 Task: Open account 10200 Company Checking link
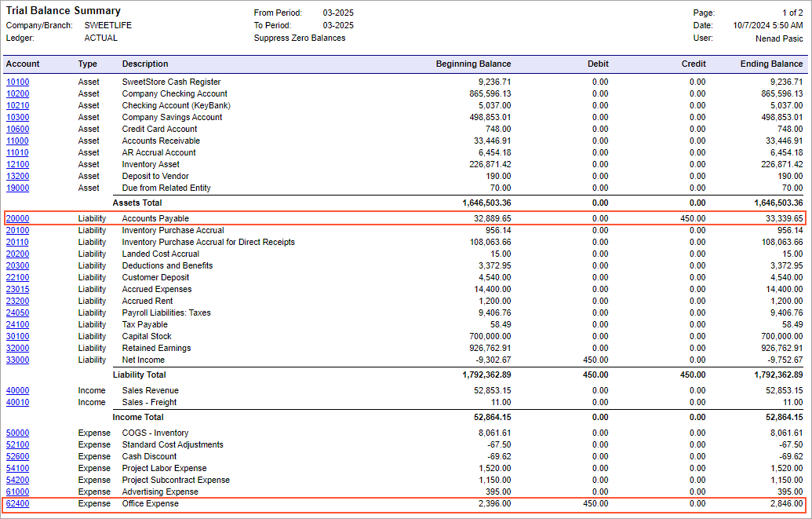point(17,93)
